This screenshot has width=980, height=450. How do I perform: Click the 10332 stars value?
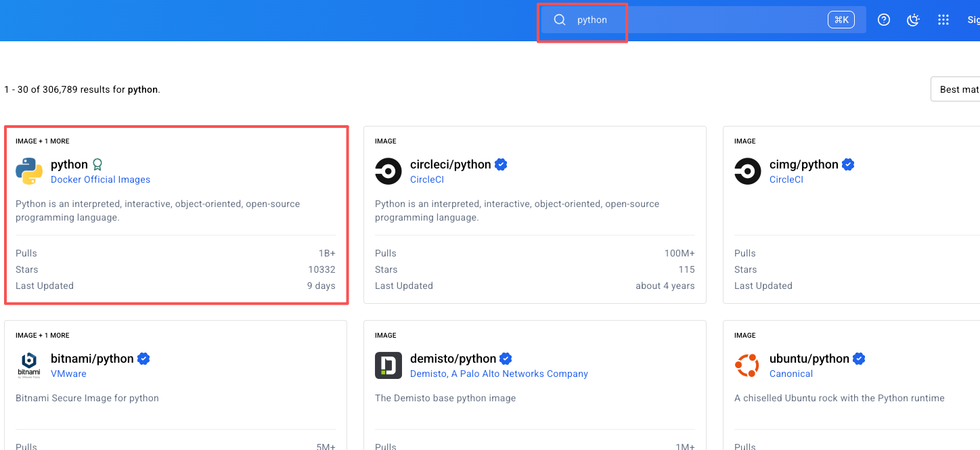tap(321, 269)
